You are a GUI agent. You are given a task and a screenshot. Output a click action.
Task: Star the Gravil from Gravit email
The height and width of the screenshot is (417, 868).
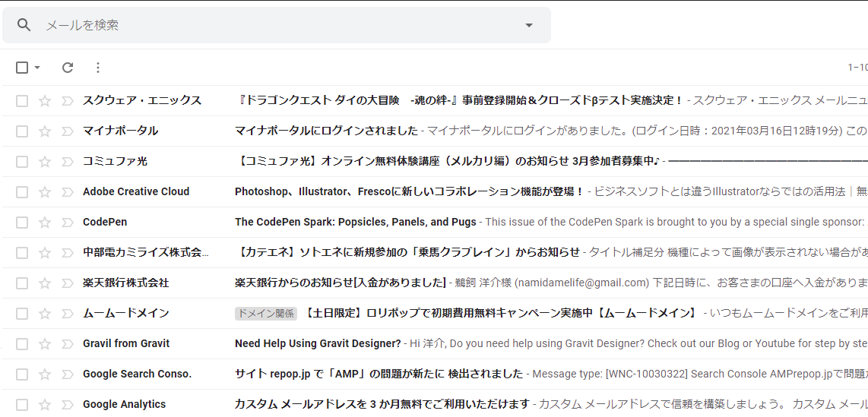pos(45,344)
